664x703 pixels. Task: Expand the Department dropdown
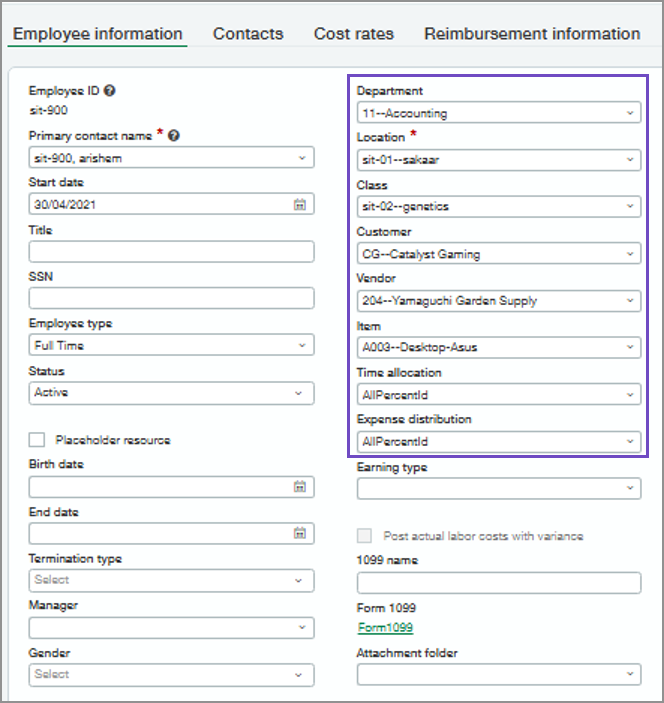[x=630, y=114]
